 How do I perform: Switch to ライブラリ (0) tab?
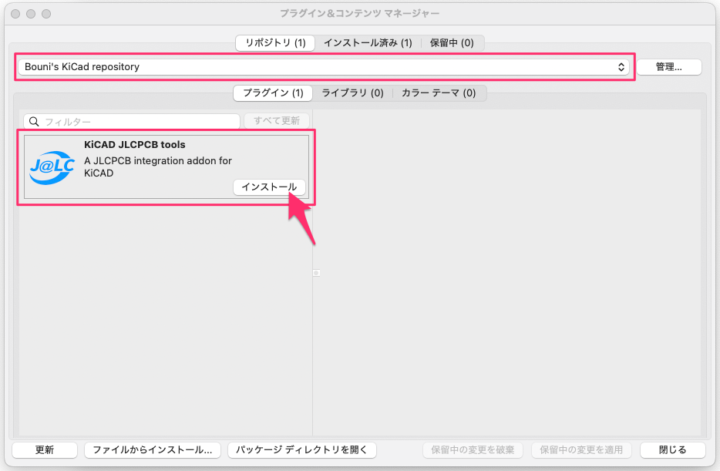pos(352,93)
